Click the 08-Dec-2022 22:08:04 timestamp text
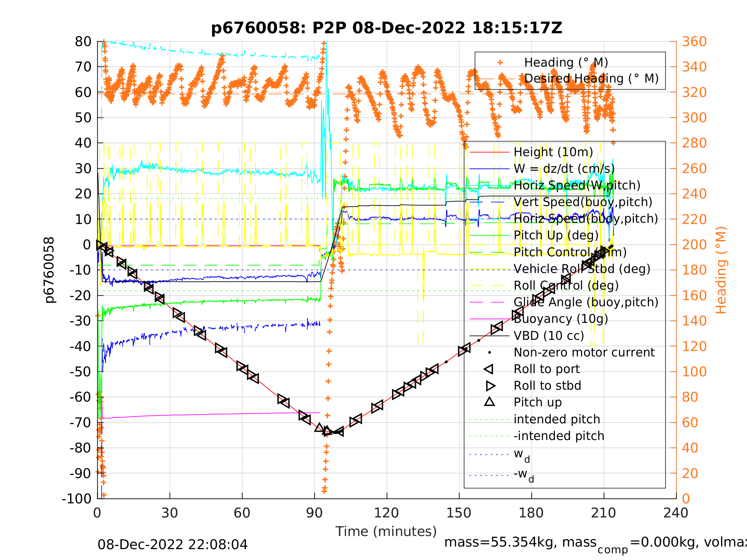The image size is (747, 560). 172,544
